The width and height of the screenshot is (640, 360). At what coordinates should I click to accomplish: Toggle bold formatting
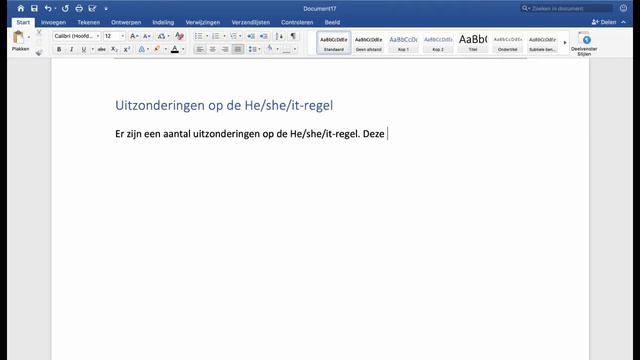[x=59, y=49]
